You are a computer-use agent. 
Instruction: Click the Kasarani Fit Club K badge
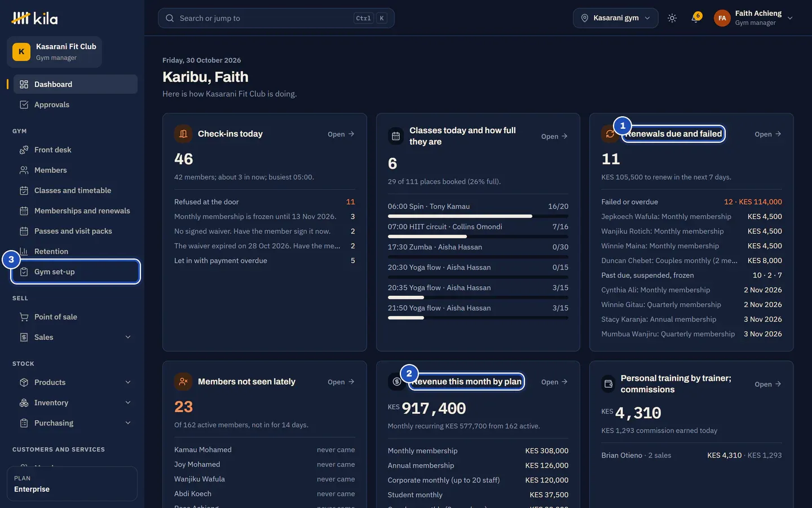click(x=21, y=51)
